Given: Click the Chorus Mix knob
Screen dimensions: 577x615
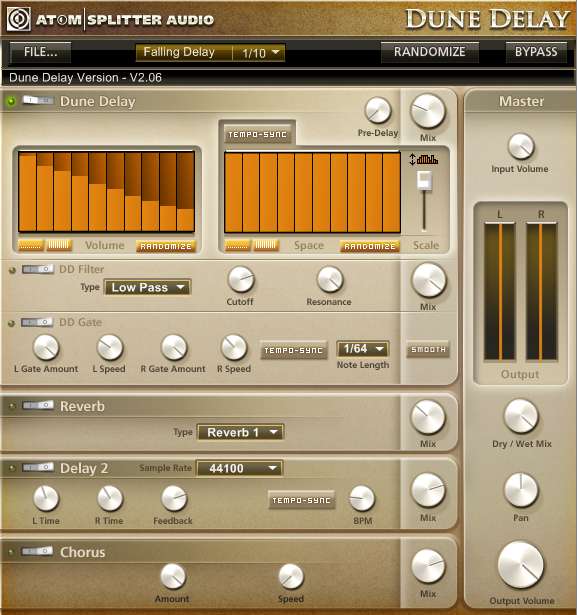Looking at the screenshot, I should (x=428, y=567).
